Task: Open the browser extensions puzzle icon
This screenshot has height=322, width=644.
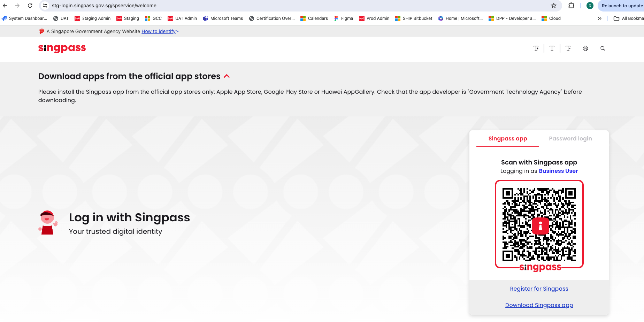Action: click(571, 6)
